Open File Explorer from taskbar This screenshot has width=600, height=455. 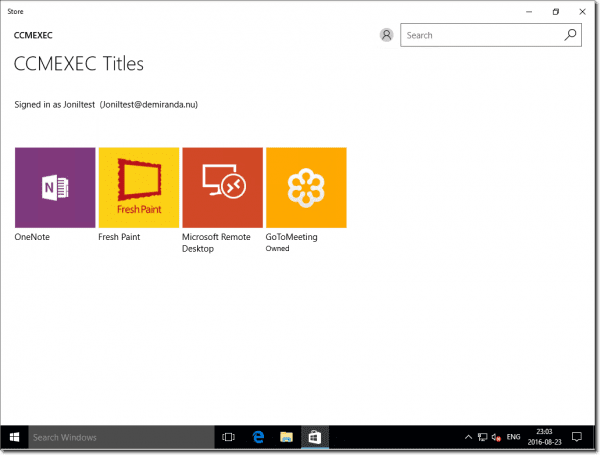click(x=286, y=437)
